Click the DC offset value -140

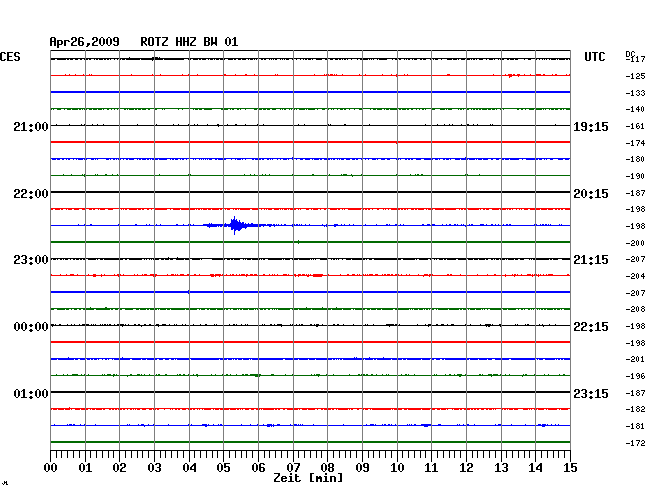pyautogui.click(x=635, y=109)
